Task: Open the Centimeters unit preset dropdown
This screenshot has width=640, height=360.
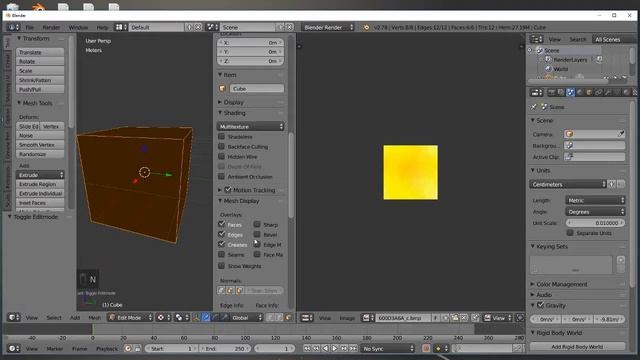Action: [x=568, y=184]
